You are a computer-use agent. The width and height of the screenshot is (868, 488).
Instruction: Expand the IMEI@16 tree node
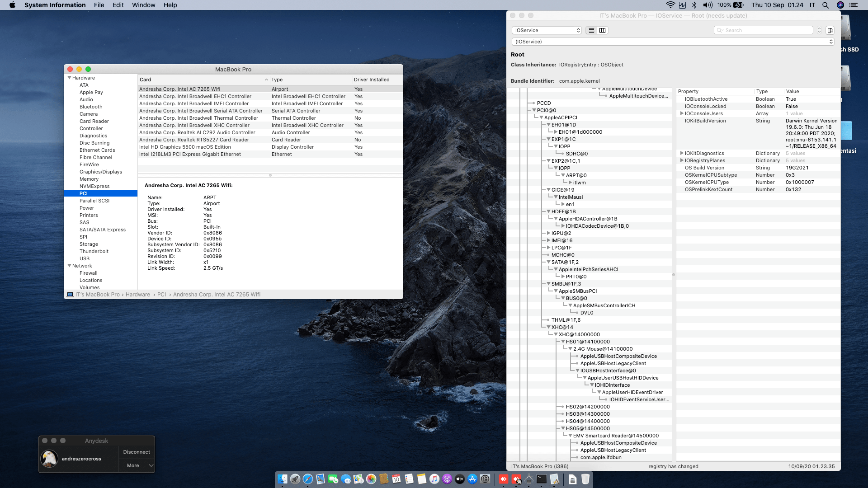coord(548,240)
